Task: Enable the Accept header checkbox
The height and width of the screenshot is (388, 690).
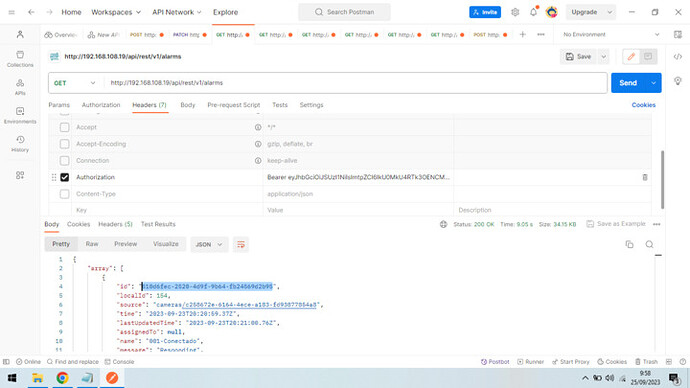Action: coord(64,127)
